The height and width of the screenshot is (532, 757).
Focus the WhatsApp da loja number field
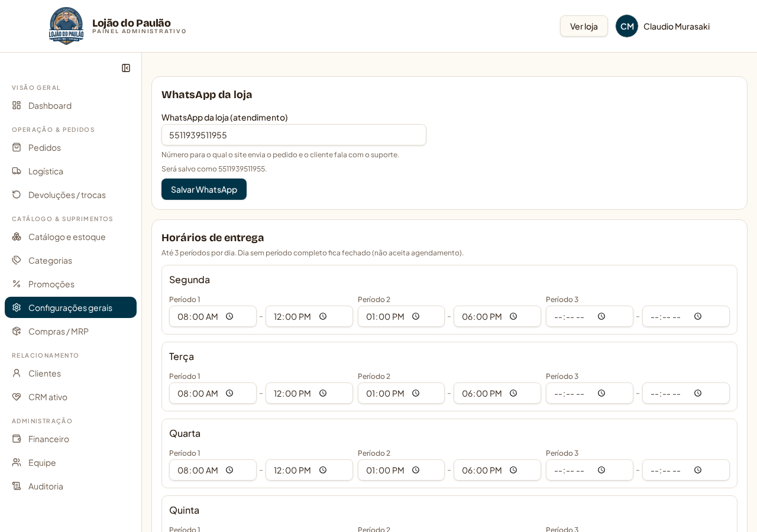tap(294, 135)
